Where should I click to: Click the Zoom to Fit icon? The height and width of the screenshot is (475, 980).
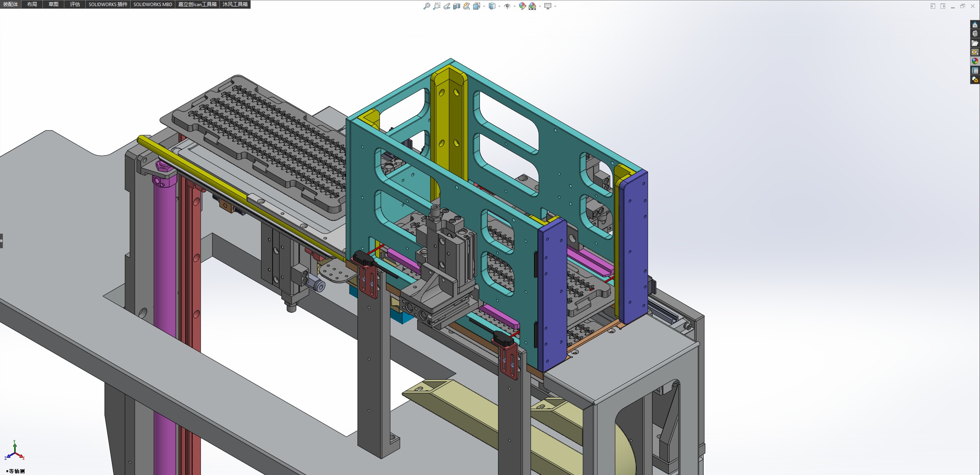click(426, 6)
